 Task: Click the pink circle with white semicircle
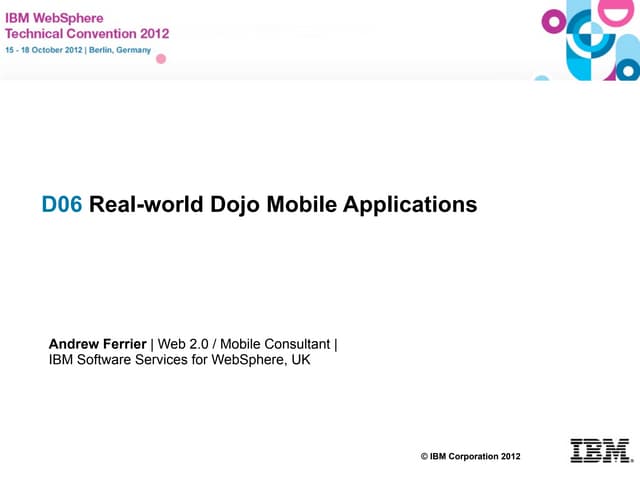coord(614,12)
